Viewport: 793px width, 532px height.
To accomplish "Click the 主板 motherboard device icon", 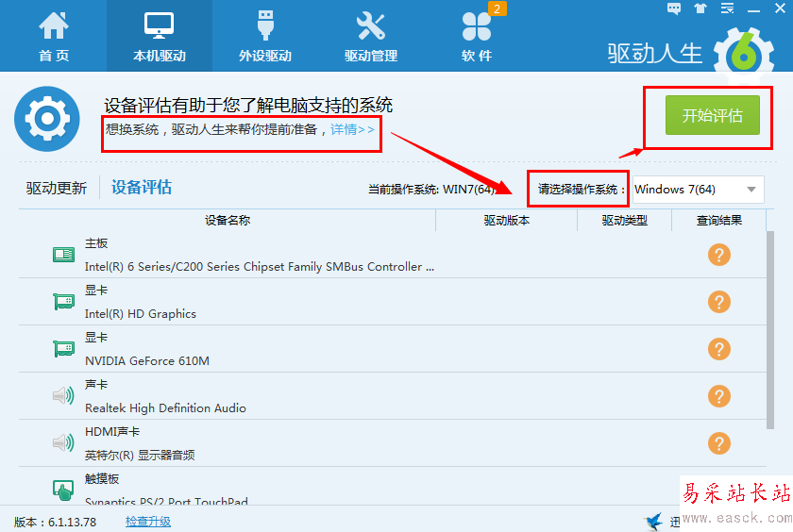I will point(64,255).
